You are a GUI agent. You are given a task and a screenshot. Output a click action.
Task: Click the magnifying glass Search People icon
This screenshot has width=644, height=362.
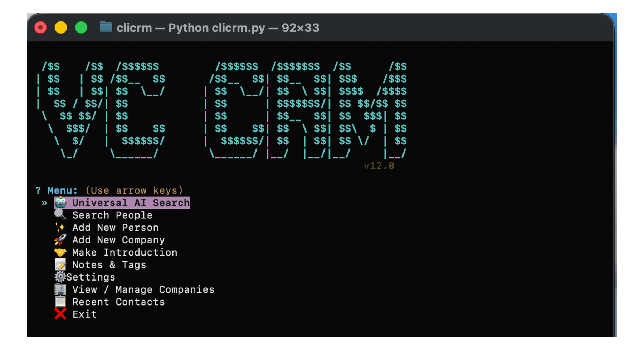pos(60,215)
